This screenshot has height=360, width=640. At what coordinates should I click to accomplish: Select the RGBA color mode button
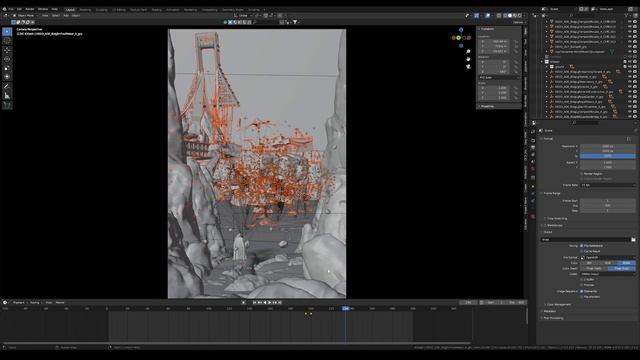pyautogui.click(x=627, y=263)
